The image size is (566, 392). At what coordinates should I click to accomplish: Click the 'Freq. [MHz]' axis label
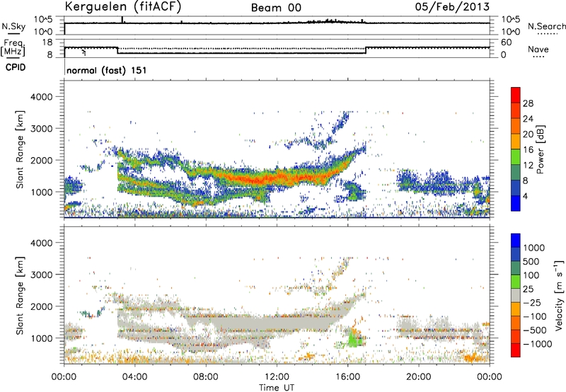point(13,47)
